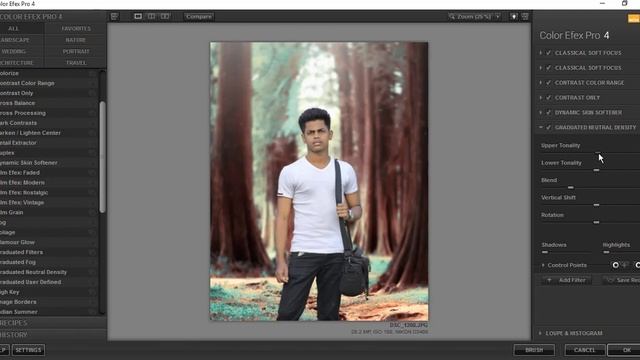Click the Shadows slider handle

pyautogui.click(x=544, y=252)
